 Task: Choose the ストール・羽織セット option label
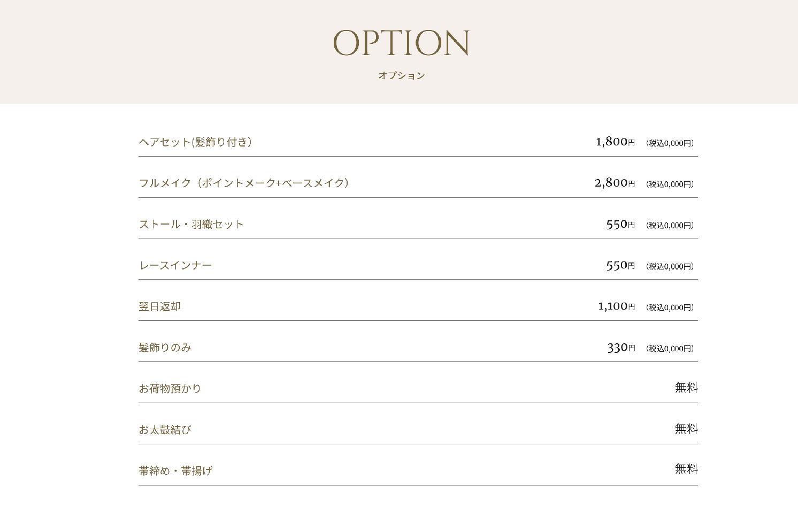tap(191, 225)
